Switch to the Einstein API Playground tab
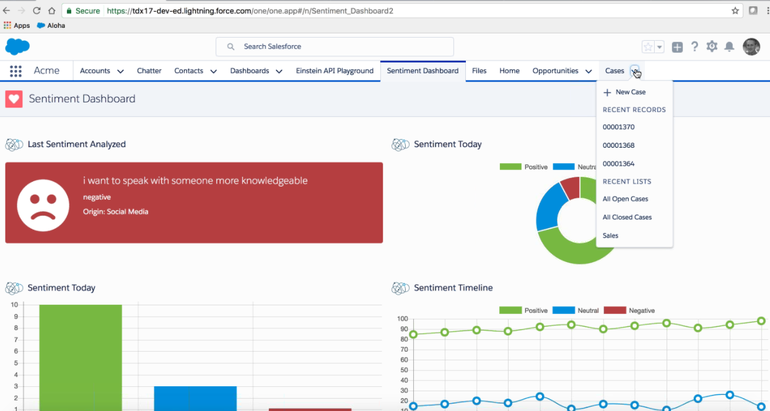This screenshot has width=770, height=411. click(334, 71)
